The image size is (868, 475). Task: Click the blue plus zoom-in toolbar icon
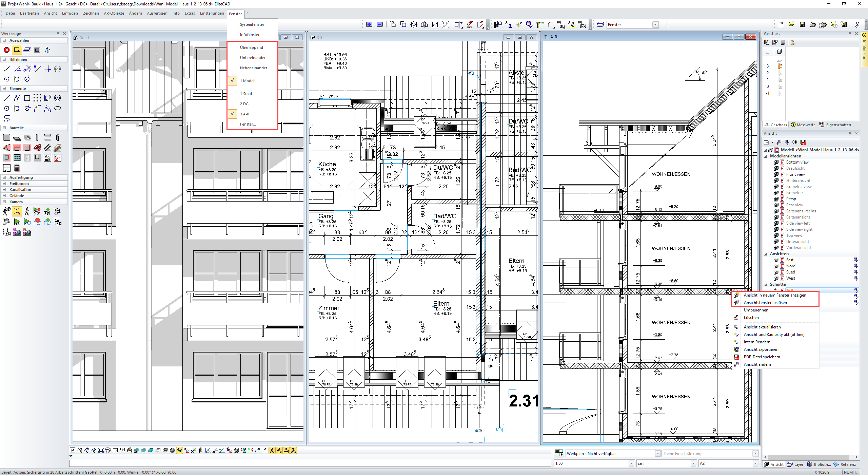coord(369,24)
